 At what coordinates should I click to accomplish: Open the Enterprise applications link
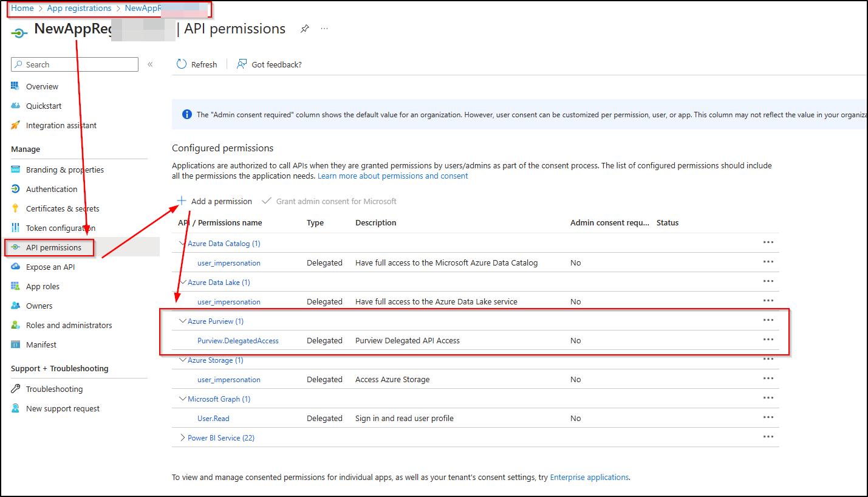pyautogui.click(x=589, y=478)
